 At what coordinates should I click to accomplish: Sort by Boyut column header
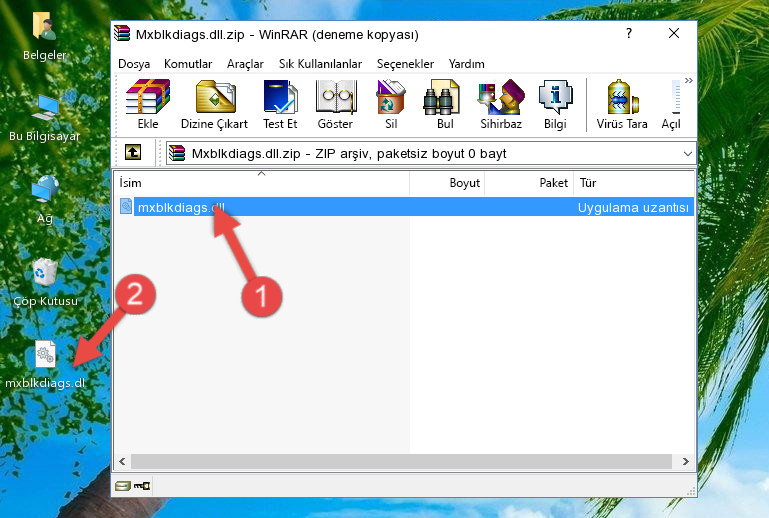point(447,183)
